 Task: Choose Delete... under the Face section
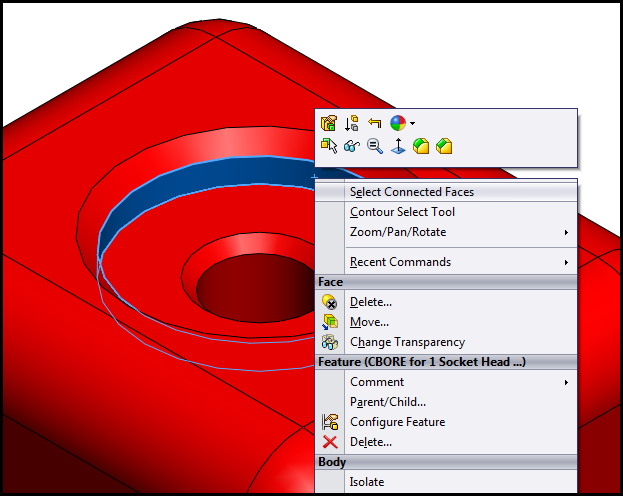coord(446,302)
